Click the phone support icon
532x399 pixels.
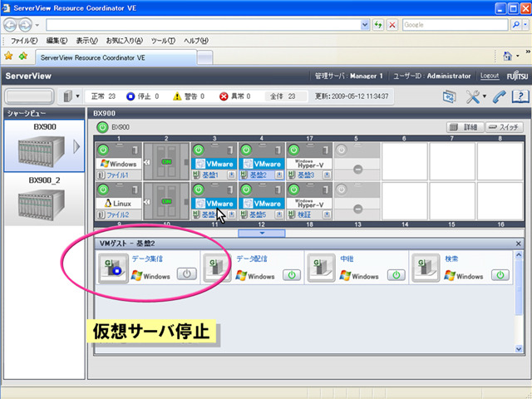(499, 96)
